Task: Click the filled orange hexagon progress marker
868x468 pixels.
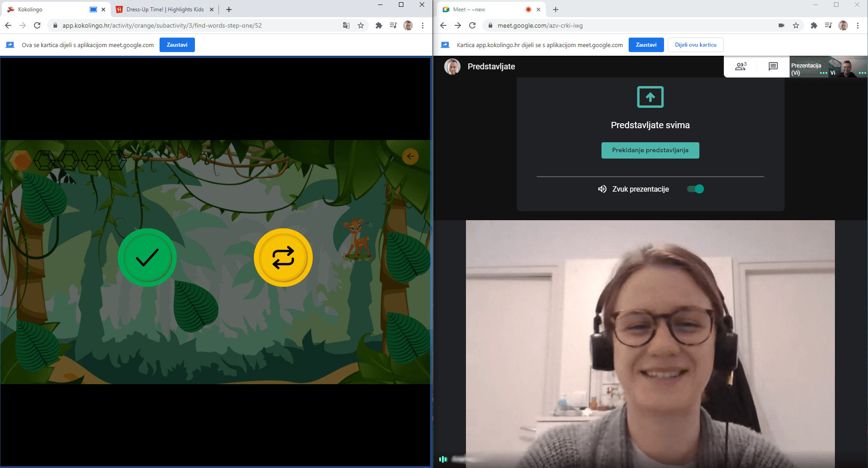Action: tap(21, 160)
